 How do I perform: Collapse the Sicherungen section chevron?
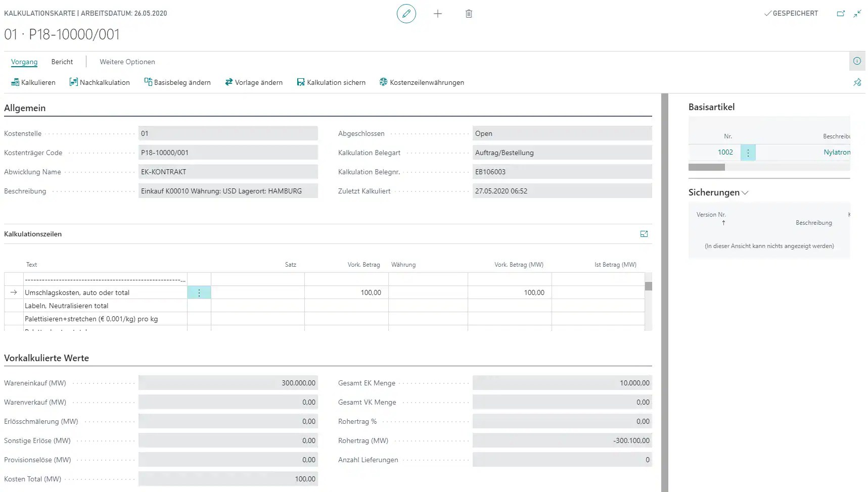coord(746,192)
